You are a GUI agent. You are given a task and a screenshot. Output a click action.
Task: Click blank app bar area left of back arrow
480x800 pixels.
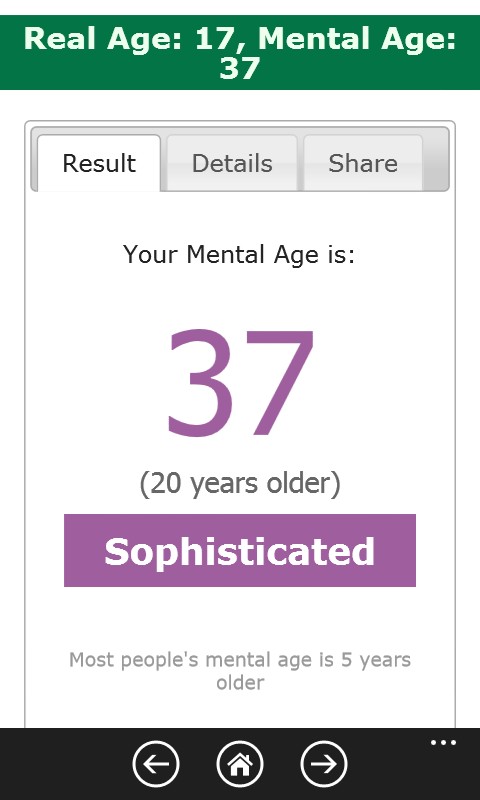(65, 764)
